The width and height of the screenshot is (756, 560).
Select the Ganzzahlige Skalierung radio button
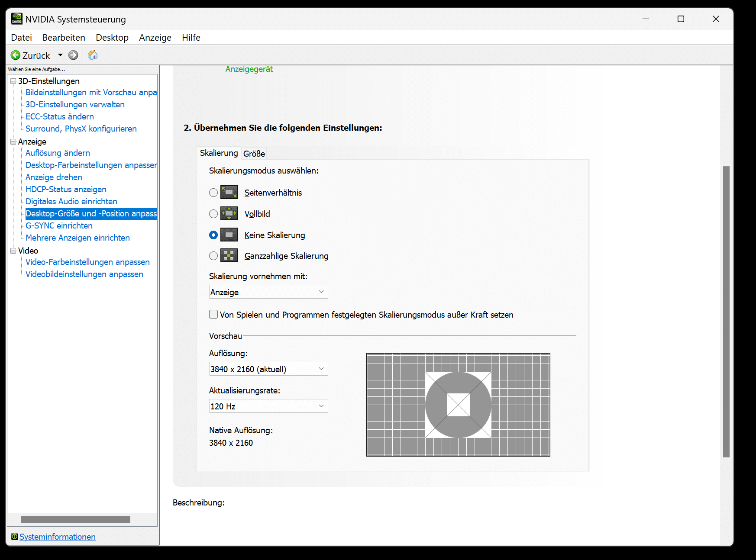pos(213,256)
